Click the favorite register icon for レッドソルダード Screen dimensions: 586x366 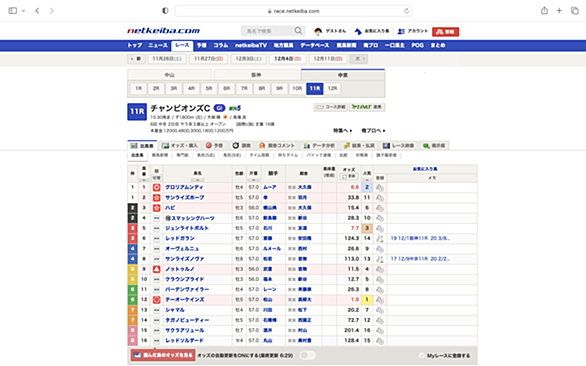380,341
